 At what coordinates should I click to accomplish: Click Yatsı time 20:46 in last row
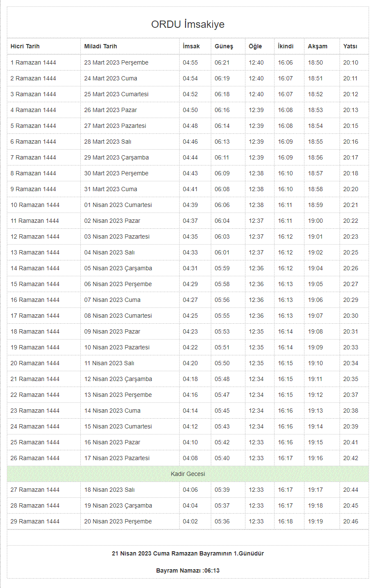[351, 521]
